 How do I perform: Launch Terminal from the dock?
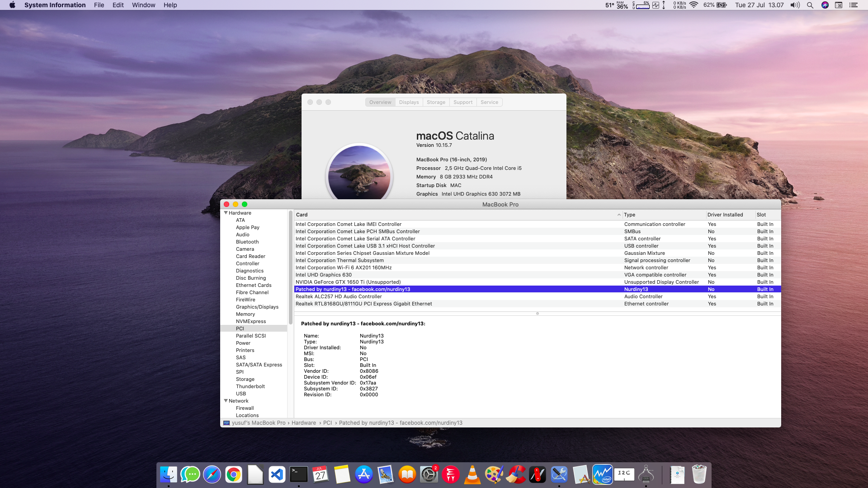298,474
